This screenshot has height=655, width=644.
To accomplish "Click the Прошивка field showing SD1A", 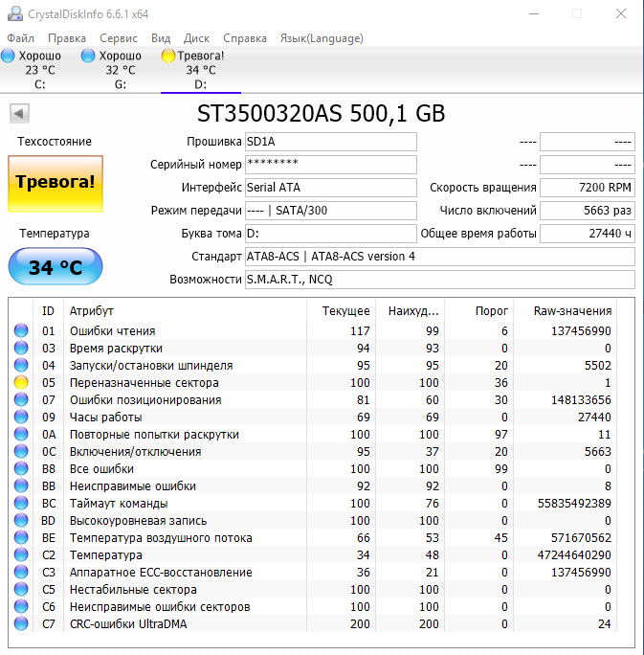I will (x=330, y=142).
